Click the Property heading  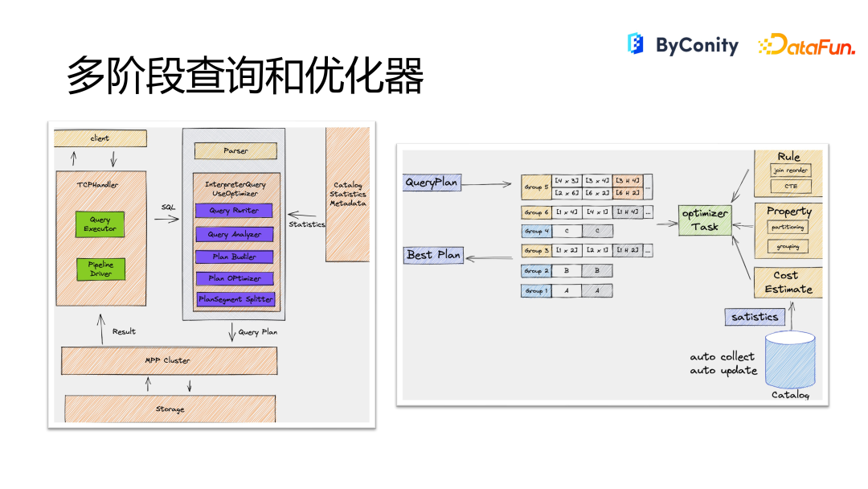(x=789, y=211)
